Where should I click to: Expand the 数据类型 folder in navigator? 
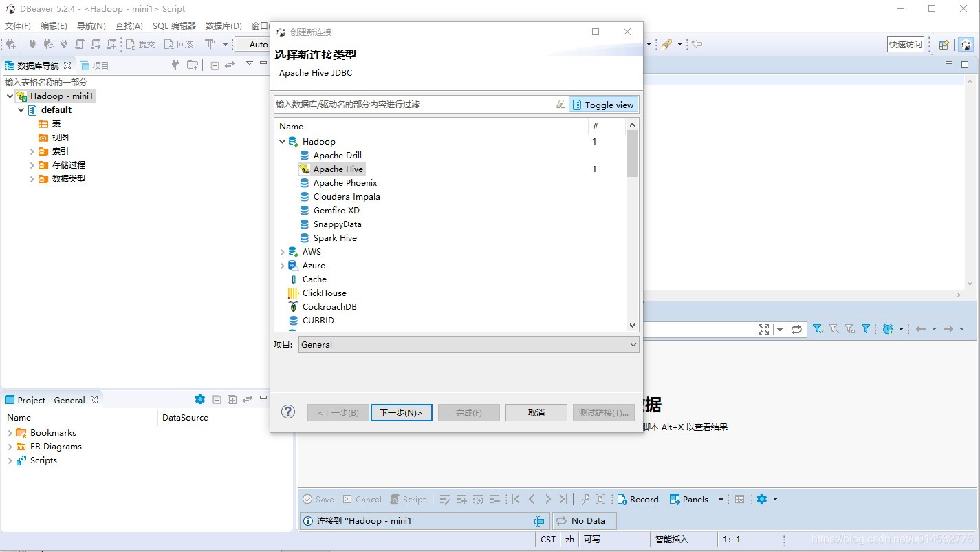[32, 178]
